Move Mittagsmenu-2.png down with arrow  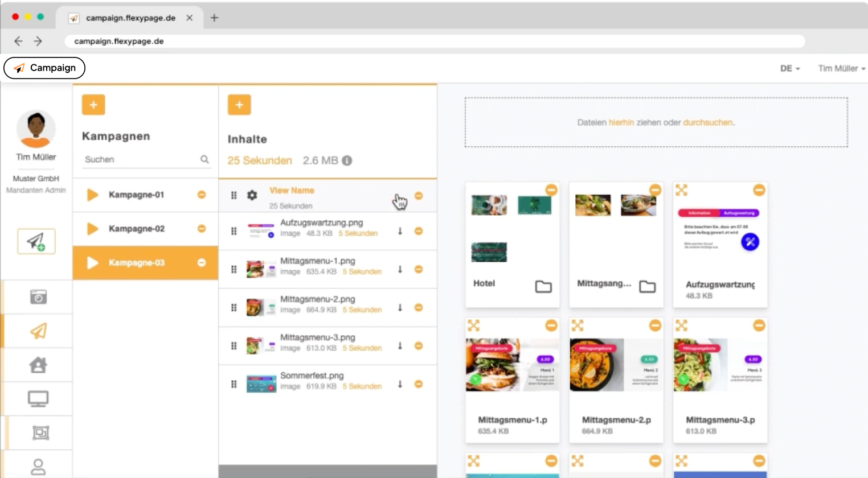400,307
